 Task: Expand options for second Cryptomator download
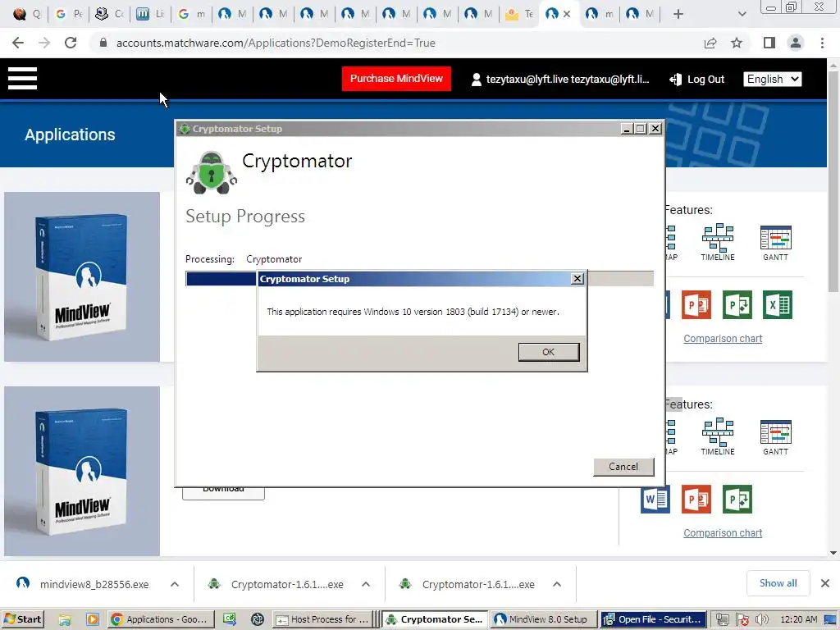[557, 584]
